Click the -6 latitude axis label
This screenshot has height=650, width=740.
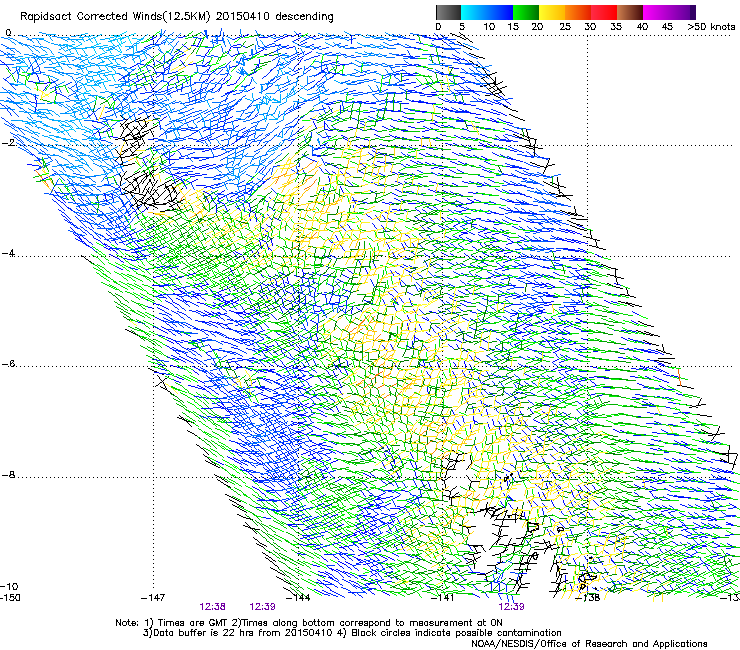(x=8, y=363)
